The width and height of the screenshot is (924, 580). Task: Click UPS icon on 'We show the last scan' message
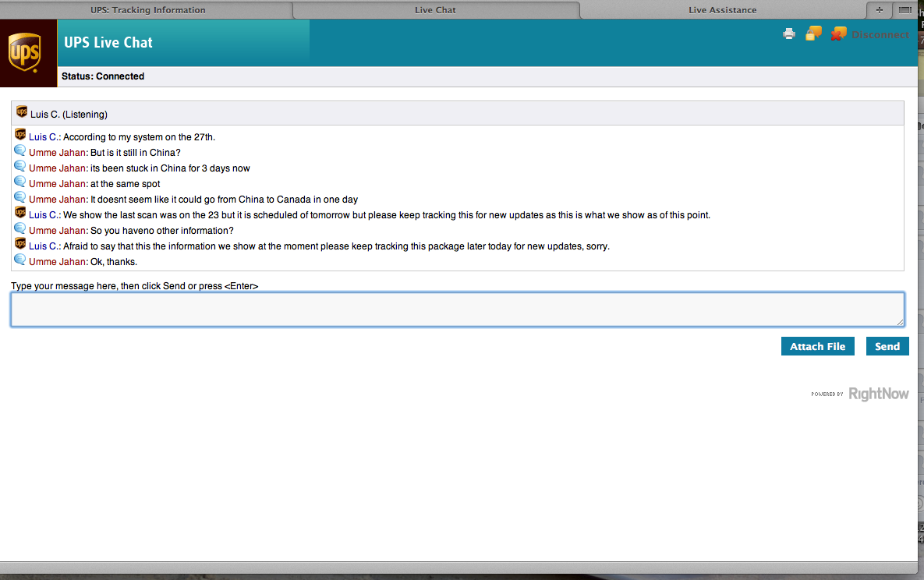[x=20, y=213]
